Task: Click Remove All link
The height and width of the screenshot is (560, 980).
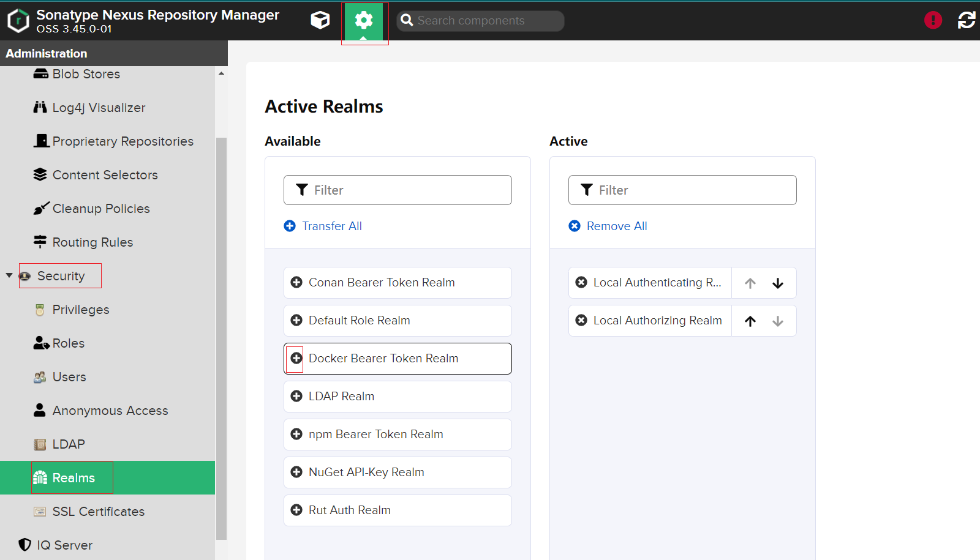Action: 608,226
